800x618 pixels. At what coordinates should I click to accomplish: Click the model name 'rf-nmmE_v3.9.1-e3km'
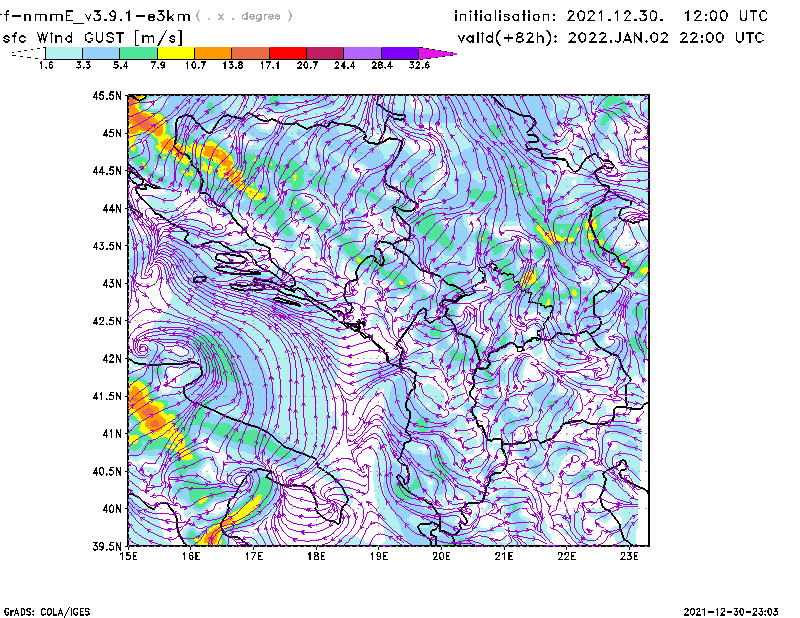click(x=95, y=16)
